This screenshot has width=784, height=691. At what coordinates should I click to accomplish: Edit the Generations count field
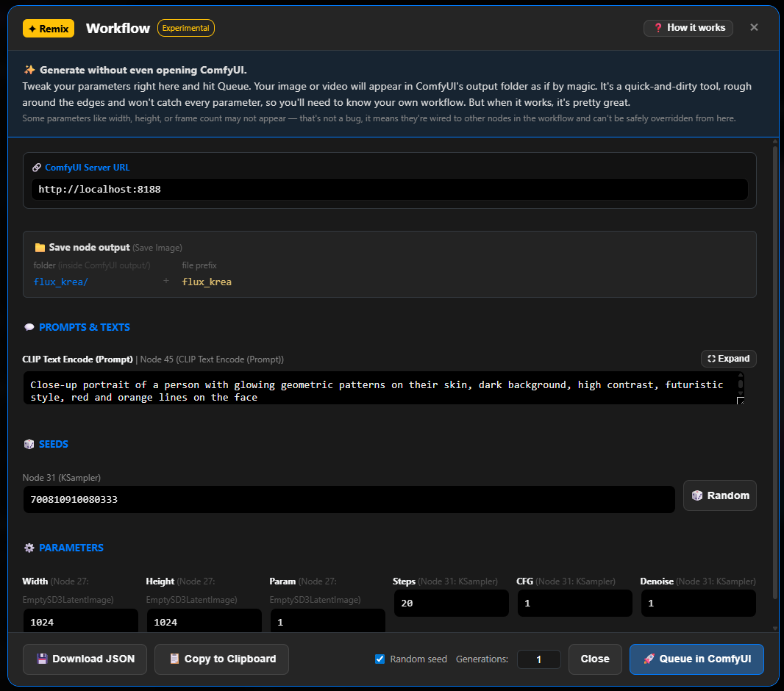538,659
